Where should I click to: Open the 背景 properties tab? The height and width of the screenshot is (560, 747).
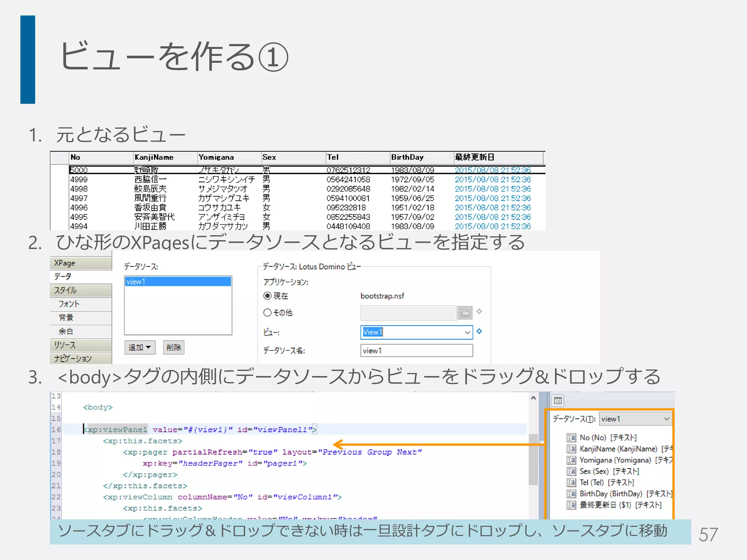point(81,318)
